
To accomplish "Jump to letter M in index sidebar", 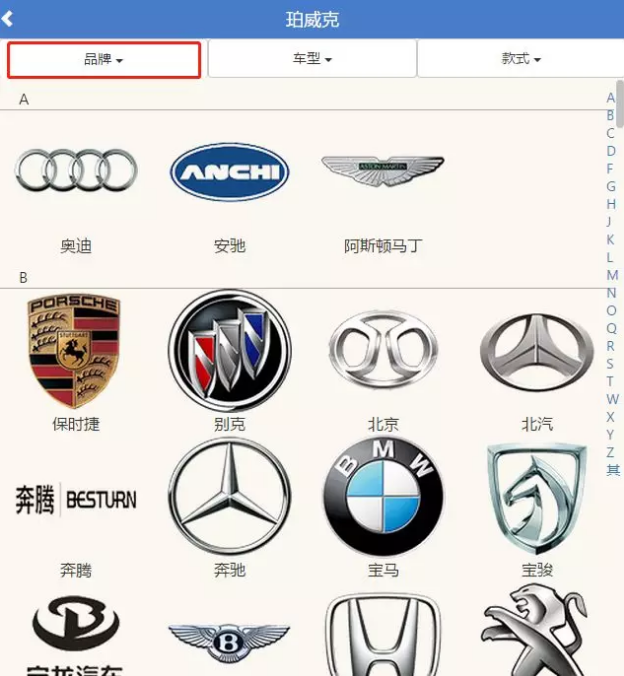I will tap(612, 275).
